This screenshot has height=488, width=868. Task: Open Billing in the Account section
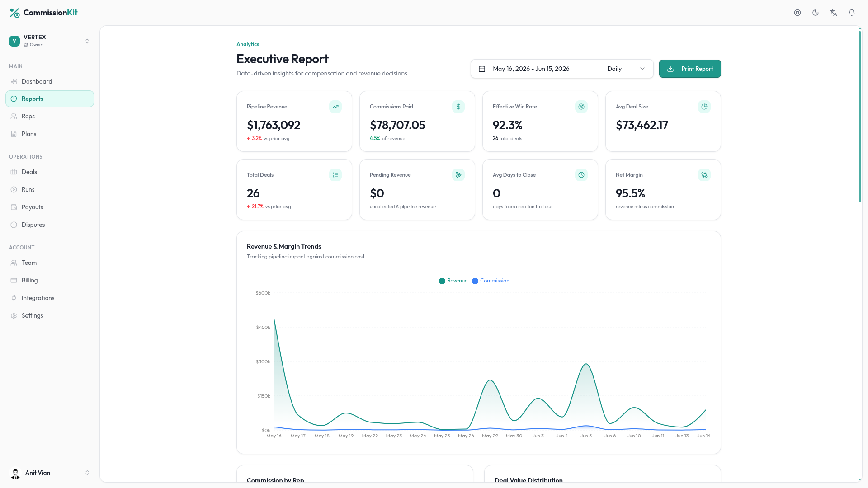50,280
